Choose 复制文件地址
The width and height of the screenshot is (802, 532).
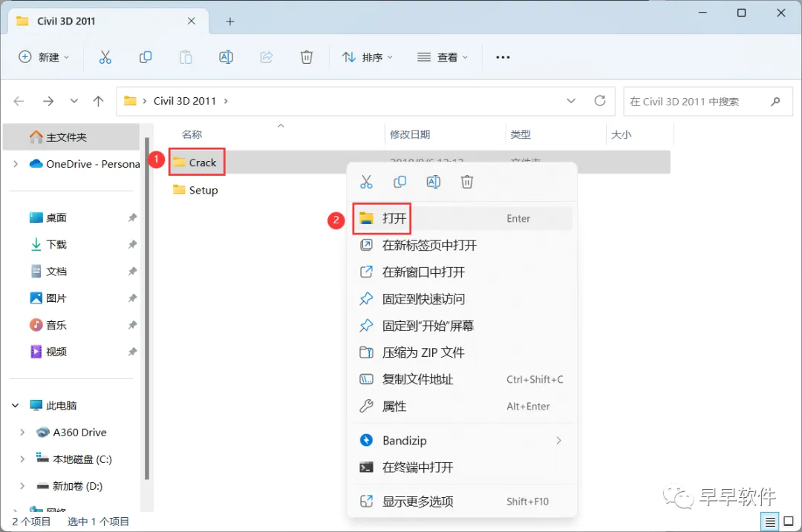(463, 379)
